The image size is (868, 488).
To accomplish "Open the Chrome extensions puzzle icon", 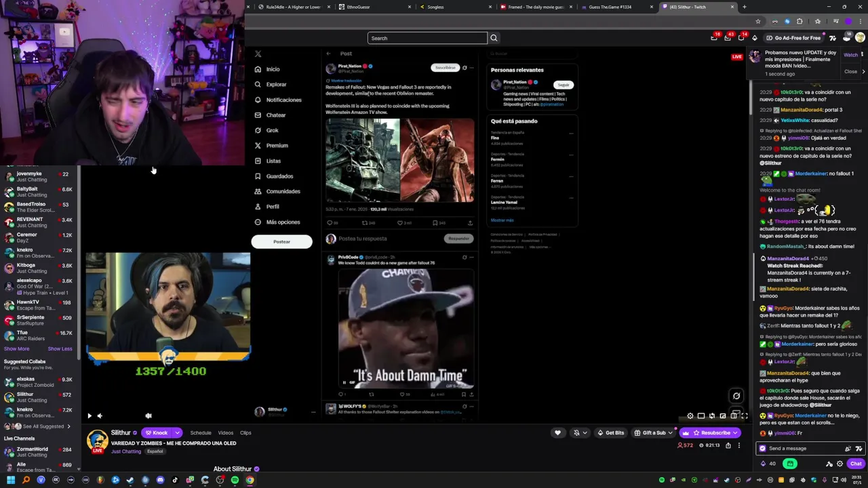I will [x=800, y=21].
